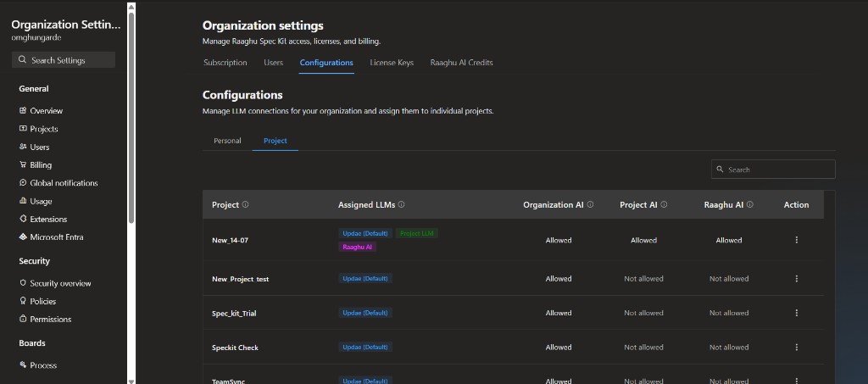Image resolution: width=868 pixels, height=384 pixels.
Task: Click the New_14-07 project name
Action: (230, 240)
